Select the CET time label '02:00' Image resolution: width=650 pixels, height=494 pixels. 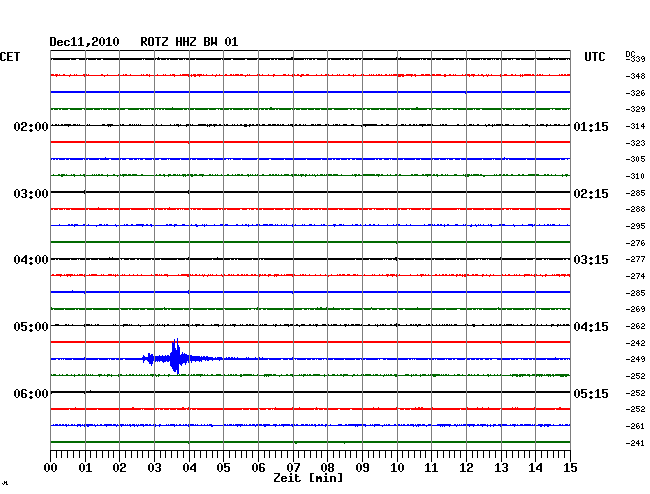[x=31, y=126]
